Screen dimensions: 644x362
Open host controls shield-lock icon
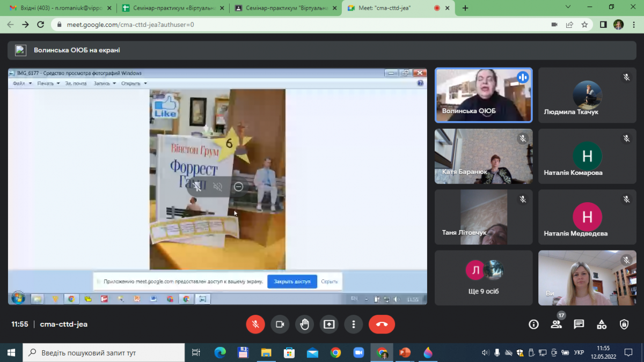[624, 324]
